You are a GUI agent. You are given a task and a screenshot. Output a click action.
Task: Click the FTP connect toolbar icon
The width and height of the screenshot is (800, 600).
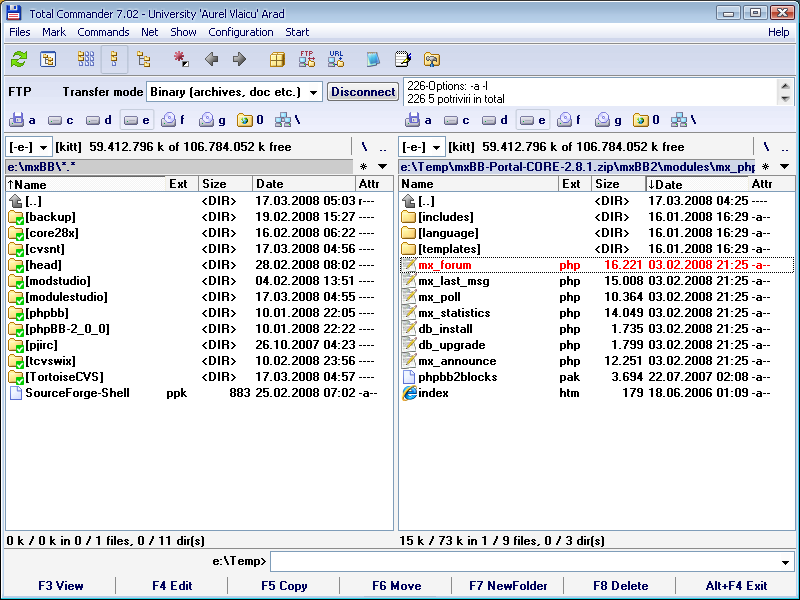(306, 59)
